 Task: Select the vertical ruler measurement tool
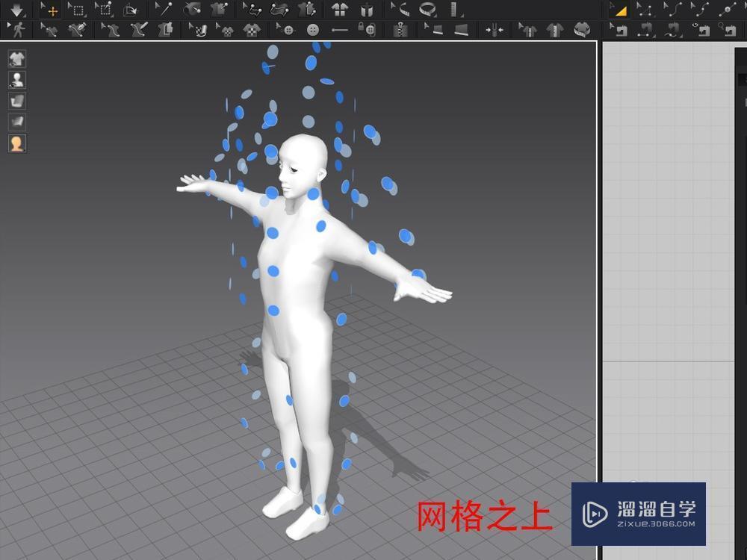point(454,10)
